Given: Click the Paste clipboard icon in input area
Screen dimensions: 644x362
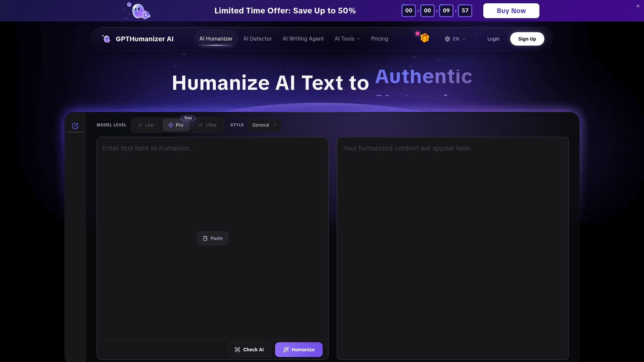Looking at the screenshot, I should [x=205, y=238].
